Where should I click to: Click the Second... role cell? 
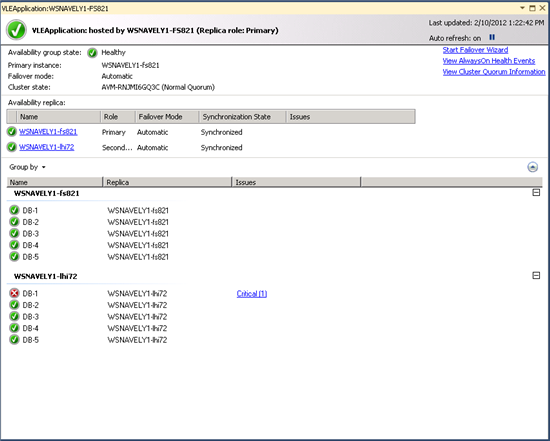[x=117, y=148]
